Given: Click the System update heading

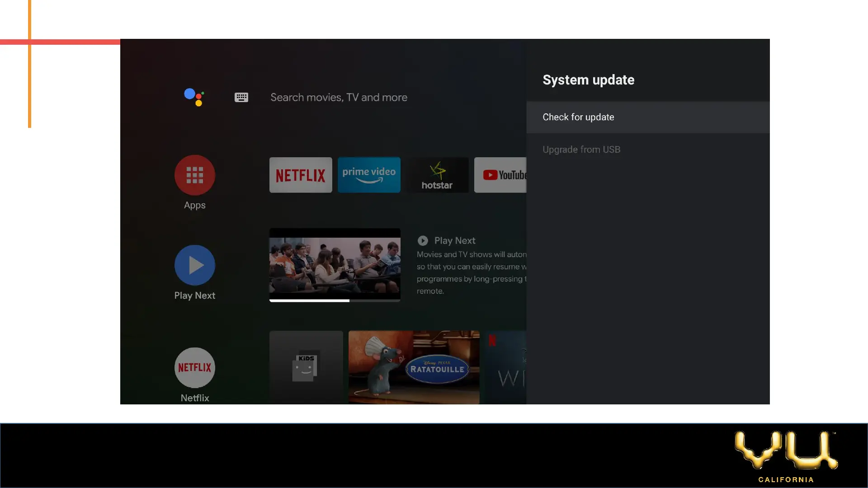Looking at the screenshot, I should (x=588, y=80).
